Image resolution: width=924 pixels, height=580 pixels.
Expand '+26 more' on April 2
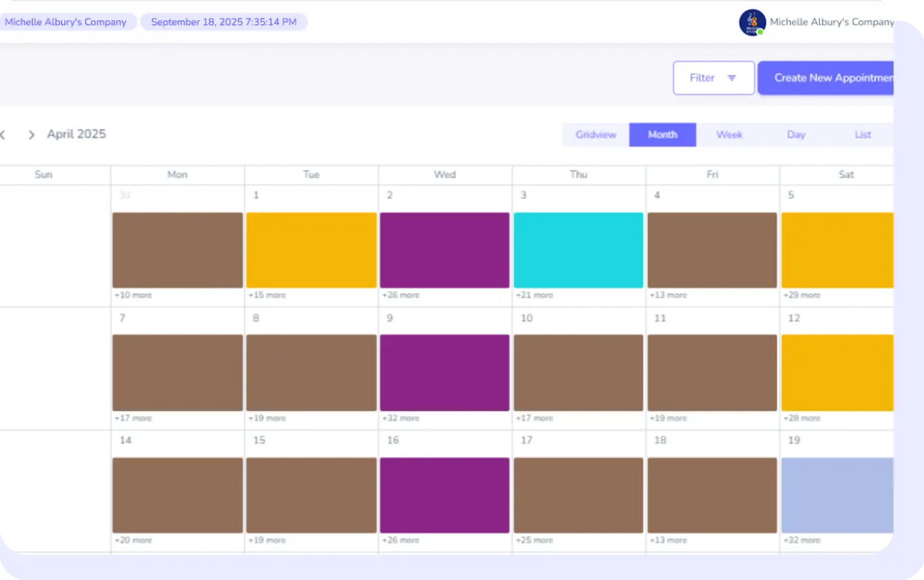(401, 295)
